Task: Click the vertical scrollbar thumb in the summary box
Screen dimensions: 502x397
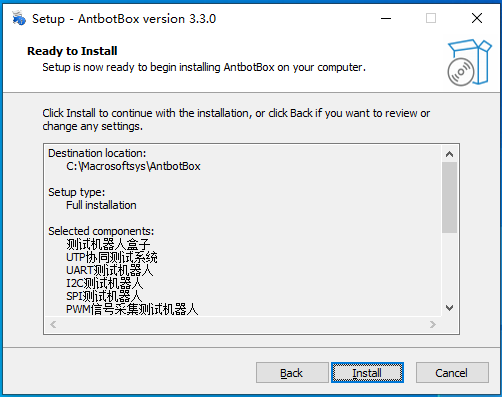Action: coord(449,197)
